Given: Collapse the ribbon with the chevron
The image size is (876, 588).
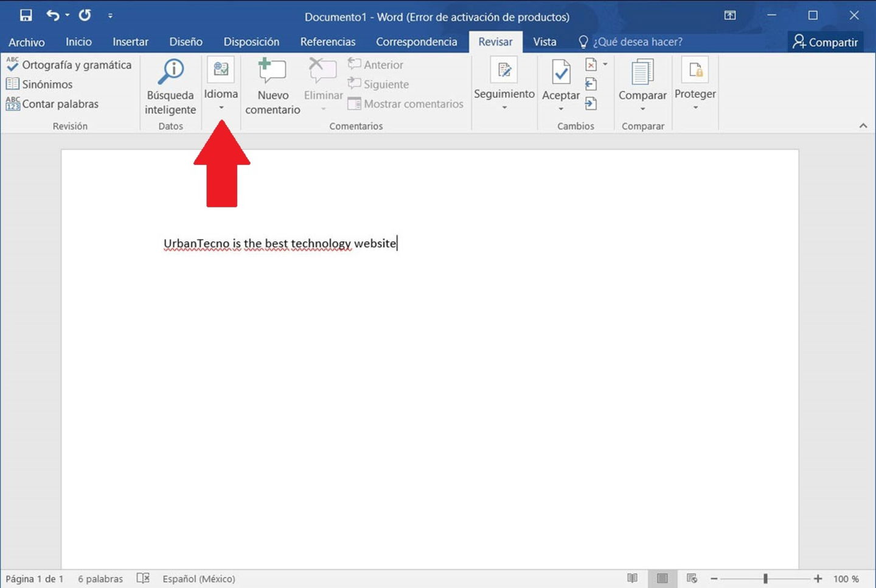Looking at the screenshot, I should pyautogui.click(x=863, y=126).
